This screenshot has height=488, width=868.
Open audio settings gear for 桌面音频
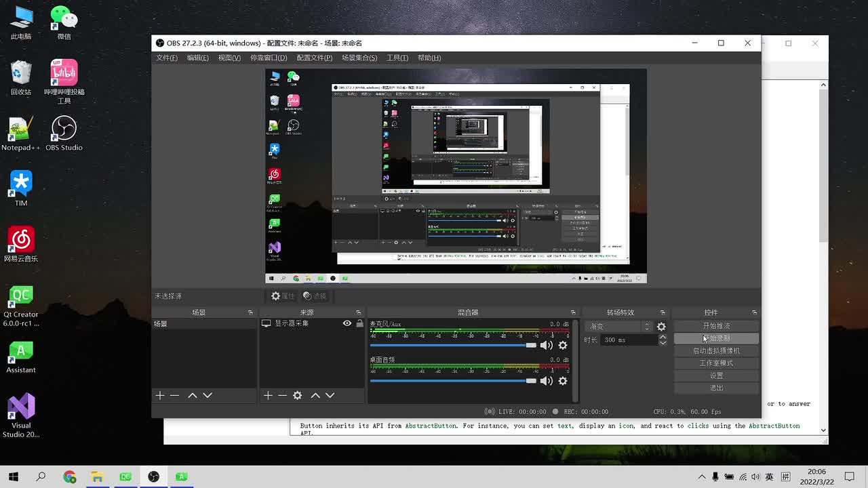[563, 381]
